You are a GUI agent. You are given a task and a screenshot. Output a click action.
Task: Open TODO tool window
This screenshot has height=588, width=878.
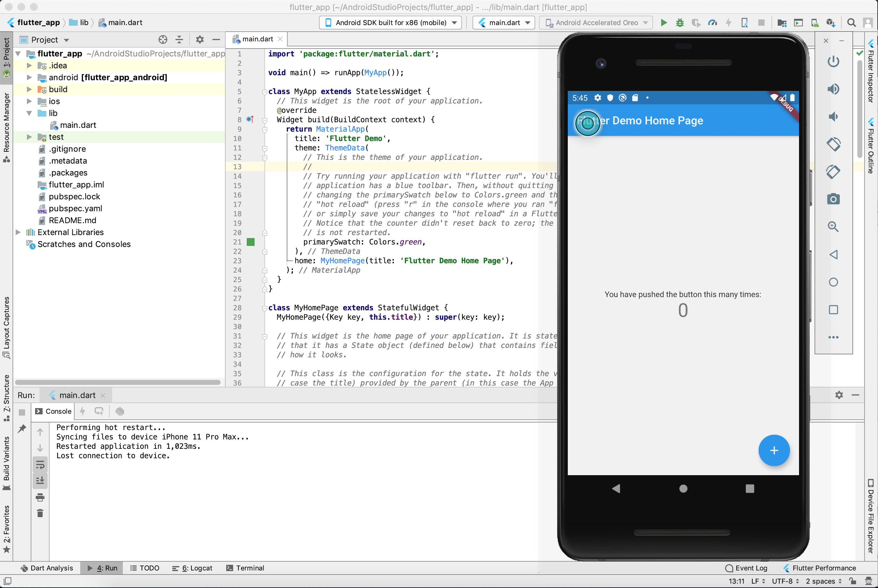click(145, 568)
